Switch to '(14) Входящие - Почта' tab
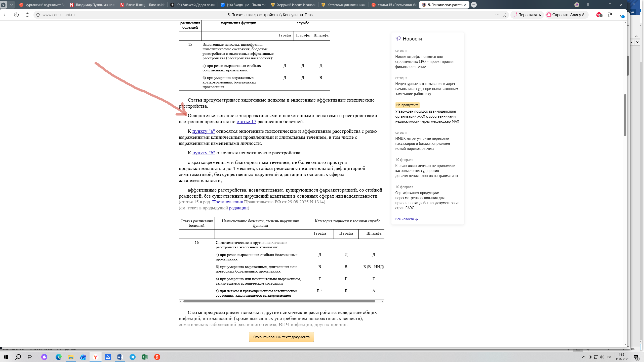Image resolution: width=644 pixels, height=362 pixels. pos(243,5)
